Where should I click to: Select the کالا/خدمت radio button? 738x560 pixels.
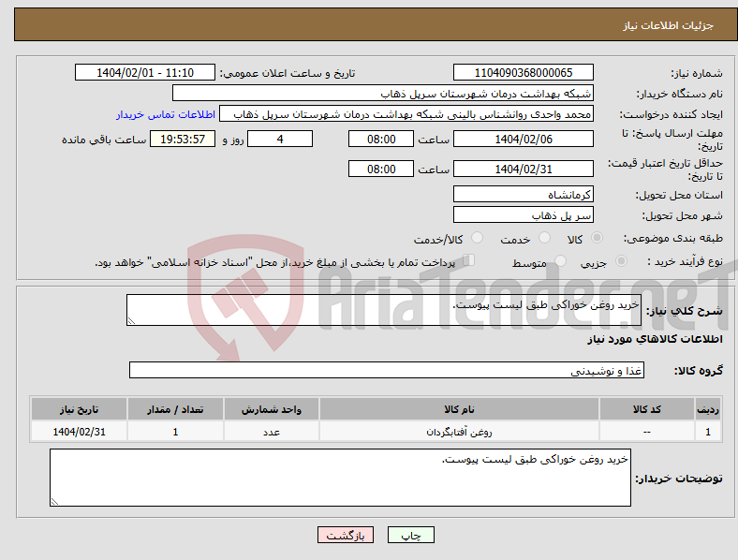pos(478,238)
